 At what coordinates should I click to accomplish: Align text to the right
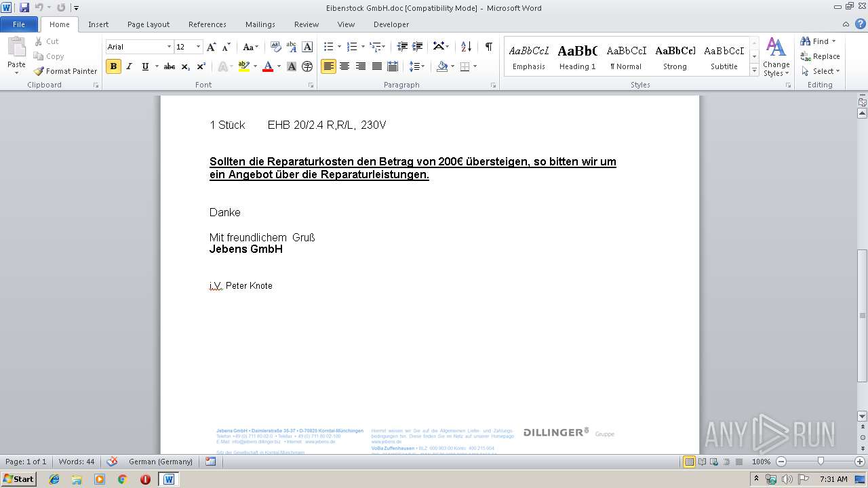click(x=361, y=66)
